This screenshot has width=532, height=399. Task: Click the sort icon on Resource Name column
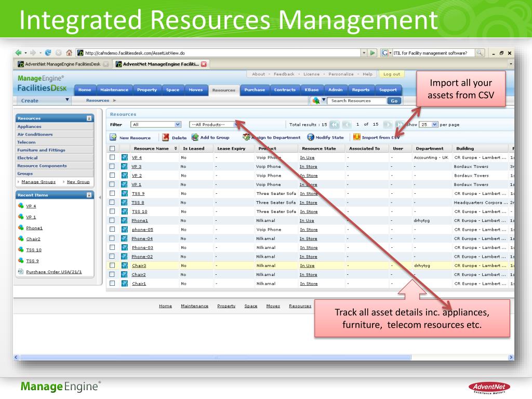point(176,148)
